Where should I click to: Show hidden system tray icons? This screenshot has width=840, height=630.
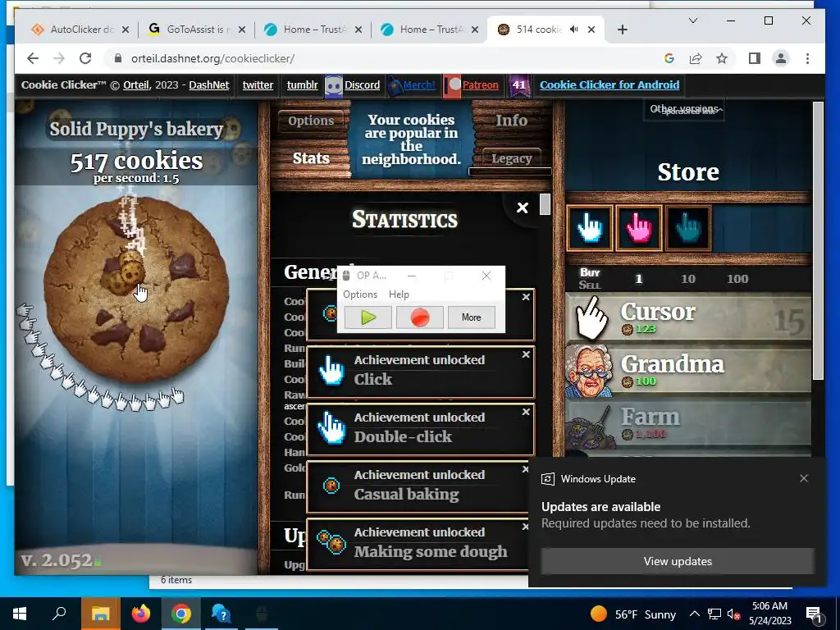tap(694, 614)
